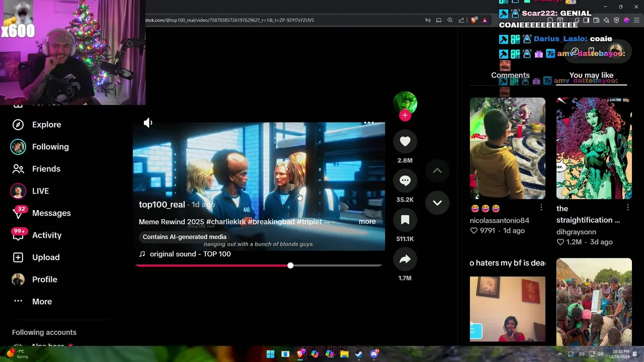Open the Brave Wallet icon

click(x=596, y=20)
